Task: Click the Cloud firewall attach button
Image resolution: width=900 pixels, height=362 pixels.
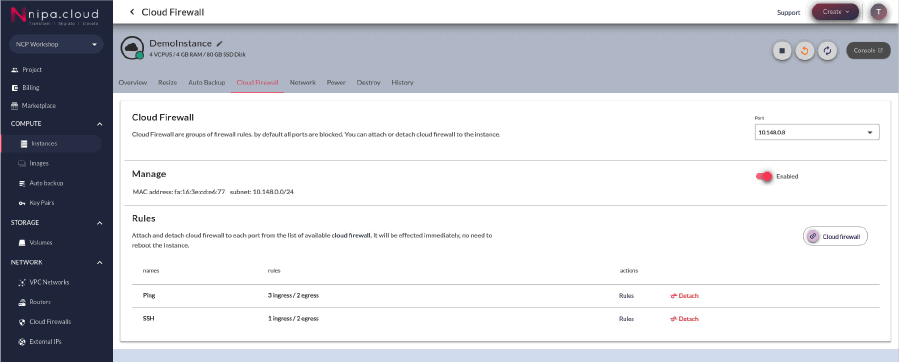Action: tap(835, 236)
